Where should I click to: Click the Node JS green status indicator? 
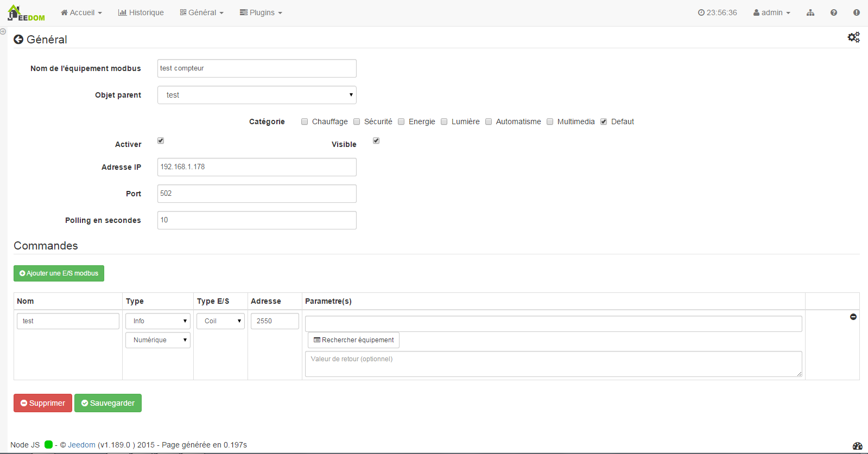pos(48,445)
